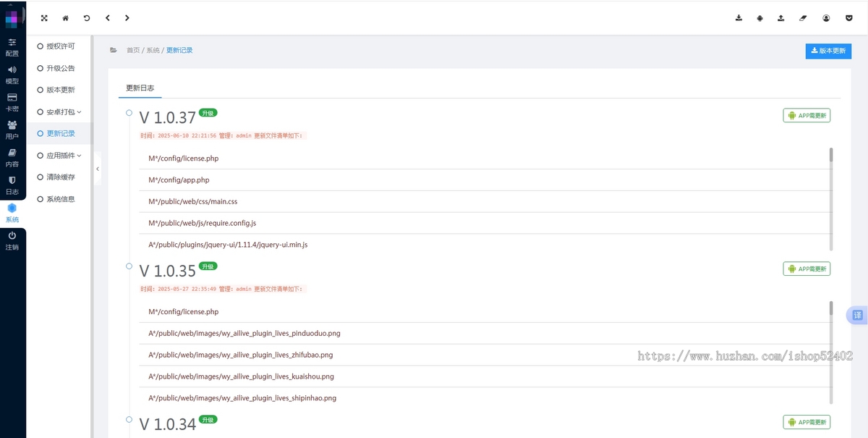The image size is (868, 438).
Task: Collapse the submenu with the side arrow handle
Action: 98,169
